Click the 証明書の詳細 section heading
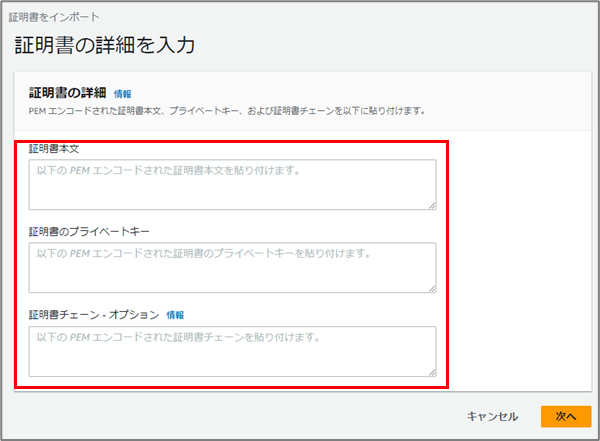This screenshot has width=600, height=441. pos(67,93)
